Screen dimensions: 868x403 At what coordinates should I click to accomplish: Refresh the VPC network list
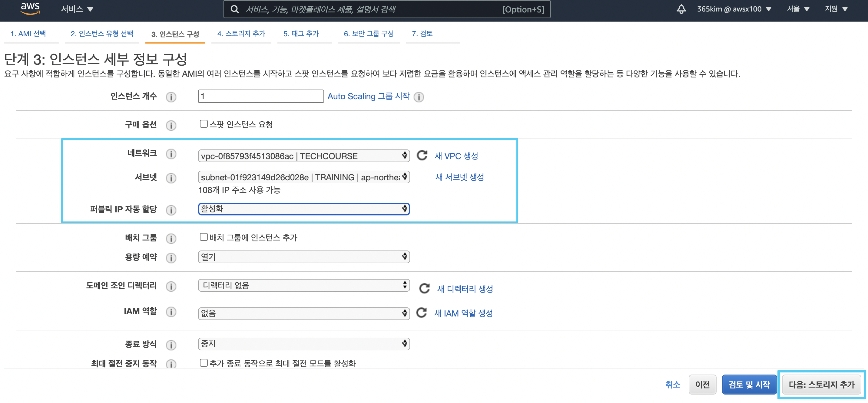(x=422, y=156)
